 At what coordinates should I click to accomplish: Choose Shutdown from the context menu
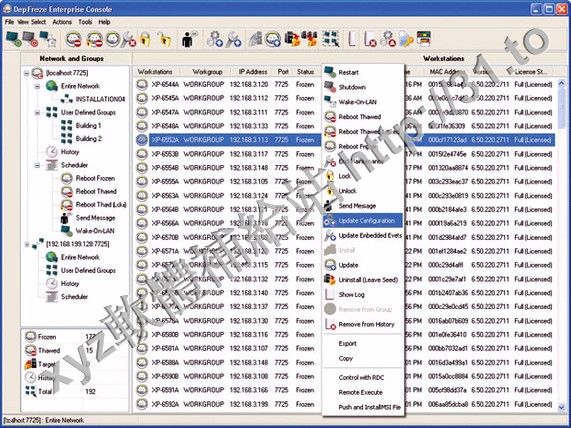tap(363, 87)
